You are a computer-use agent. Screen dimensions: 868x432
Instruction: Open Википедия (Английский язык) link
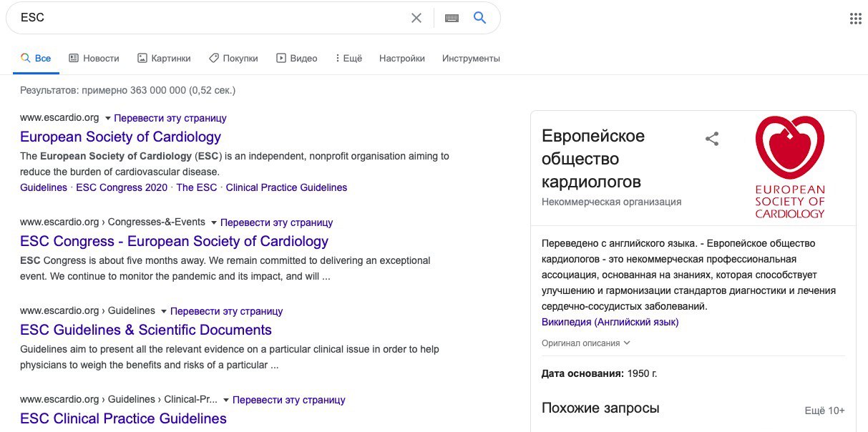pos(610,322)
